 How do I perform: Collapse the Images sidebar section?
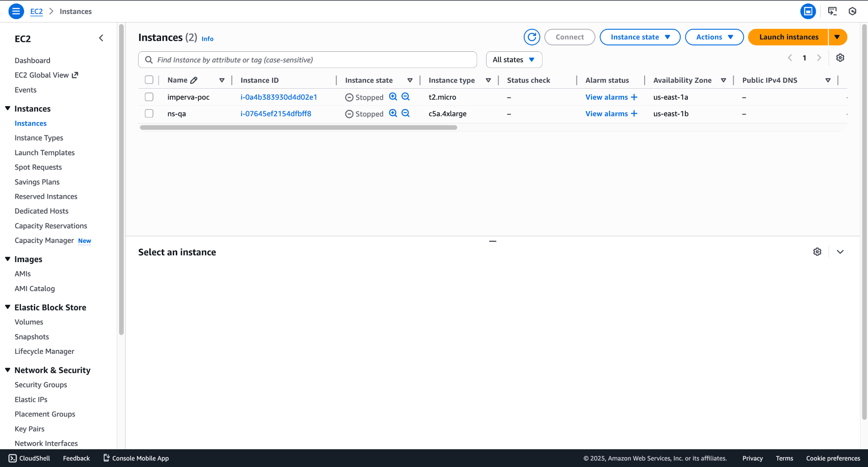pyautogui.click(x=8, y=259)
